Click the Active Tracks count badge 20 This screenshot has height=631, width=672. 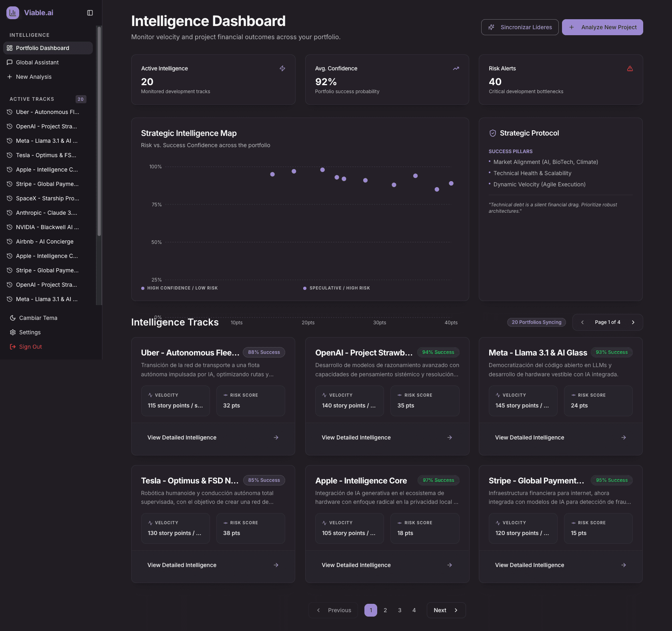(x=81, y=99)
